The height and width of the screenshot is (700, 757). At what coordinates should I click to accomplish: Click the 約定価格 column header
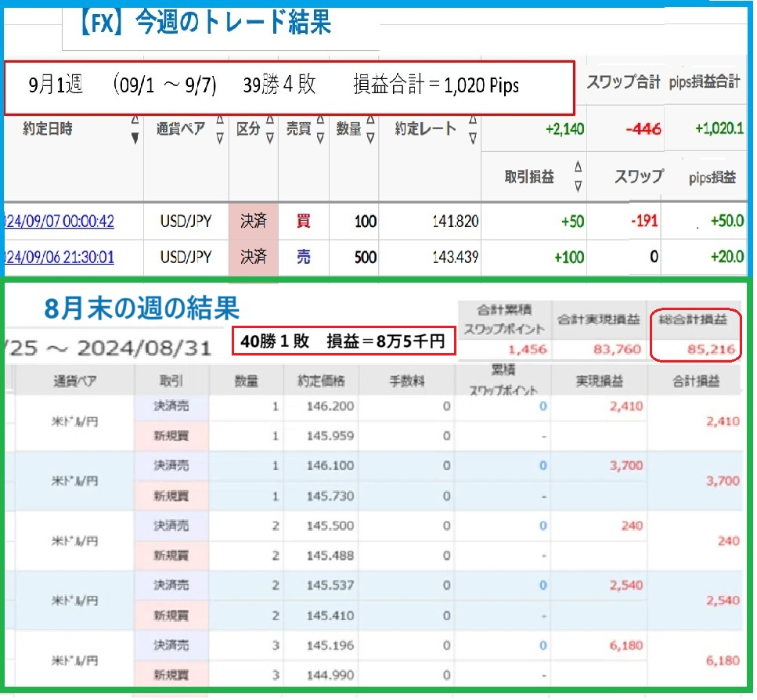tap(321, 381)
